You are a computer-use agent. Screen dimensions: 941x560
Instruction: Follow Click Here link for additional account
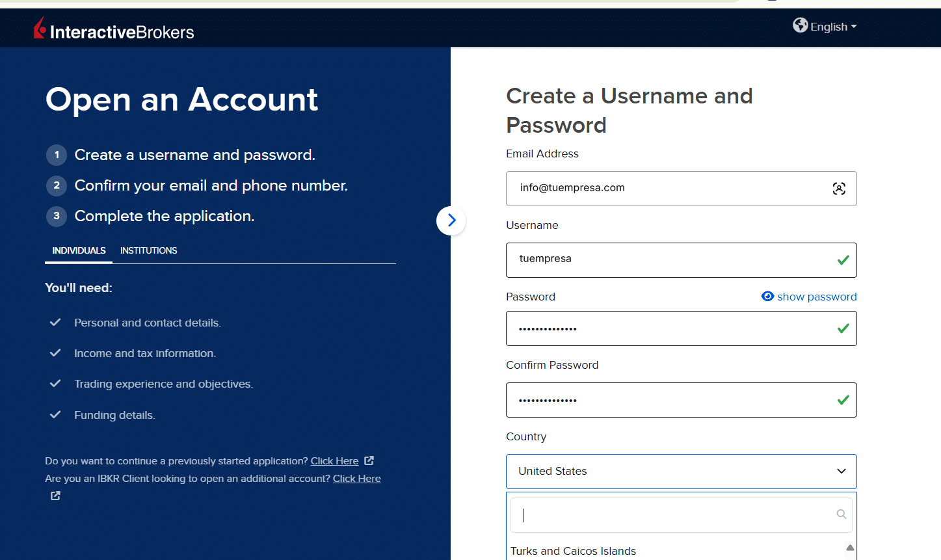(357, 479)
